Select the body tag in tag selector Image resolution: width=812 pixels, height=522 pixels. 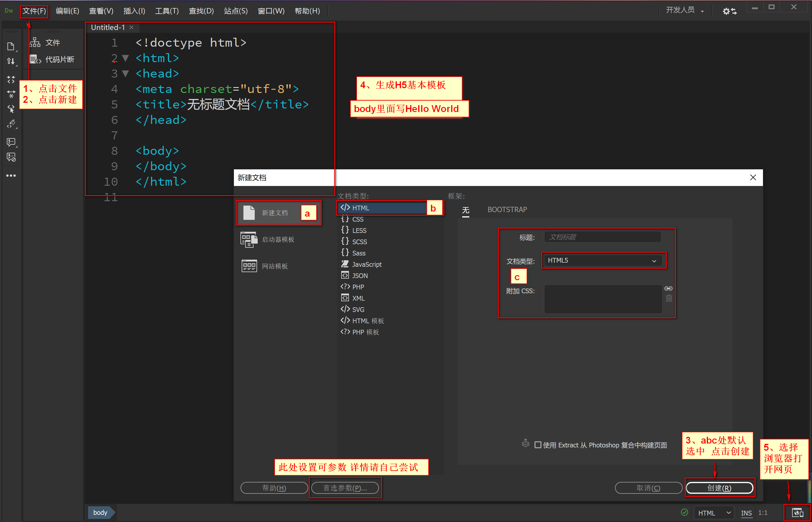coord(101,512)
